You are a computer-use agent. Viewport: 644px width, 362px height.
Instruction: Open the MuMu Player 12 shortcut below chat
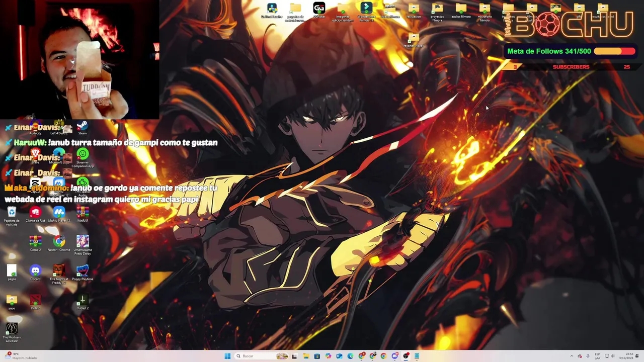59,215
